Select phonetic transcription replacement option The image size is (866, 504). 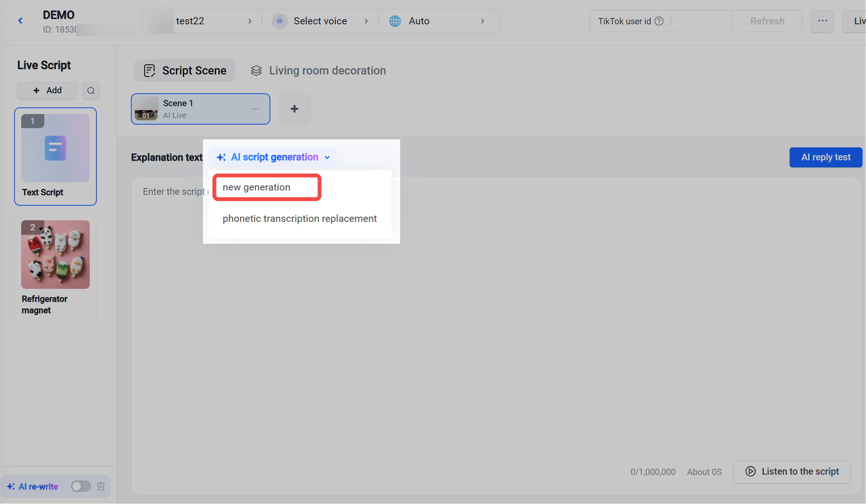pyautogui.click(x=300, y=219)
